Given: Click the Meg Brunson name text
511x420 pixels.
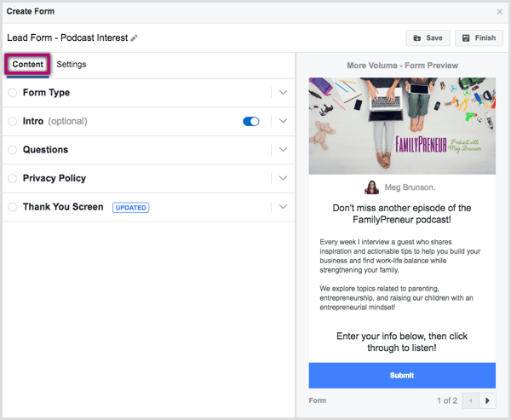Looking at the screenshot, I should click(x=410, y=187).
